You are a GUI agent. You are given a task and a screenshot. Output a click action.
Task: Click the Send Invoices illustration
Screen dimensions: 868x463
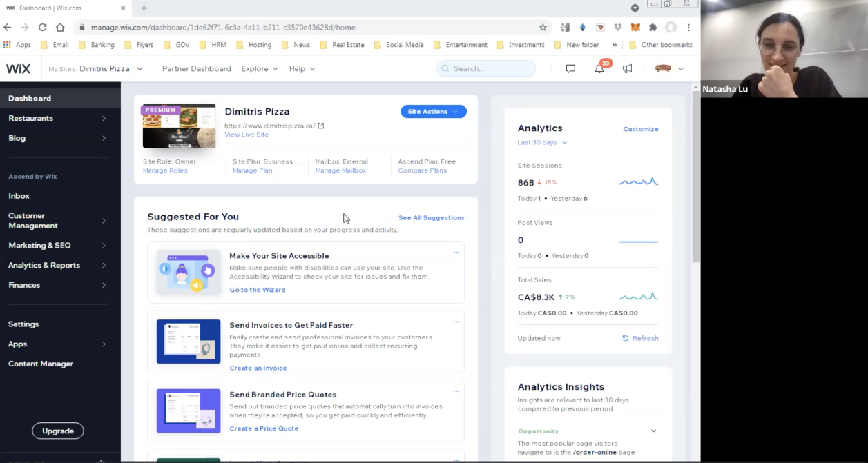coord(189,342)
